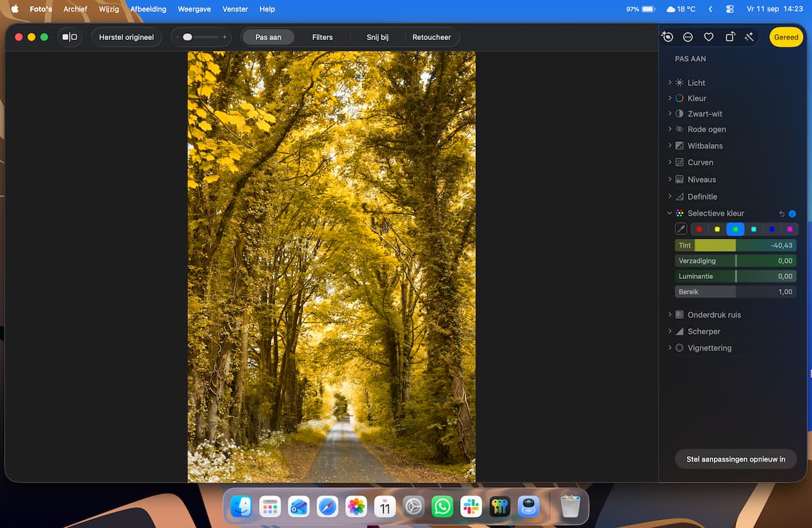Image resolution: width=812 pixels, height=528 pixels.
Task: Open the Afbeelding menu
Action: click(148, 9)
